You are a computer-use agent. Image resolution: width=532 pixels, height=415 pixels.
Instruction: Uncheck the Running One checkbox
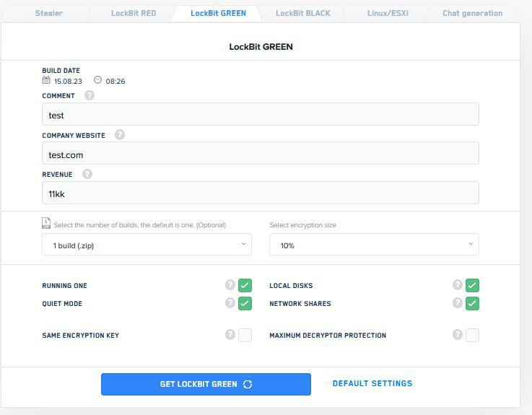coord(245,285)
